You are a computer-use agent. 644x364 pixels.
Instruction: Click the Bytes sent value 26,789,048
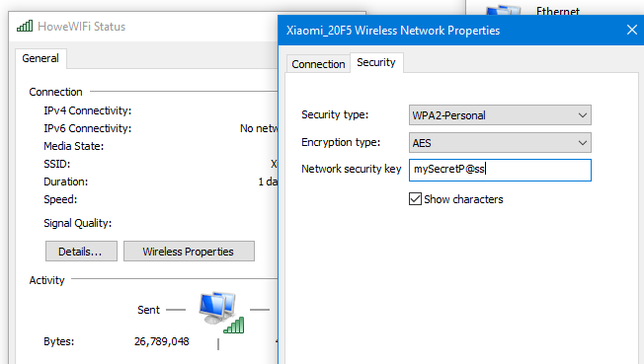point(161,341)
